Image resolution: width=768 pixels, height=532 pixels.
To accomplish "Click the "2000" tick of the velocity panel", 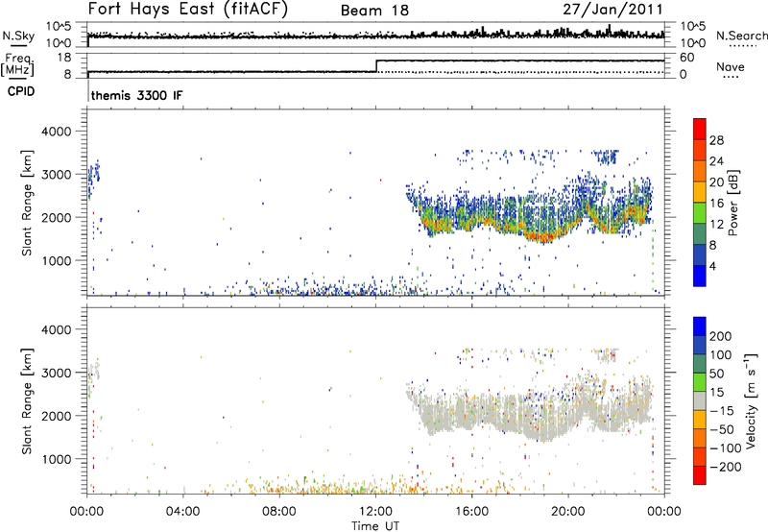I will pyautogui.click(x=57, y=416).
